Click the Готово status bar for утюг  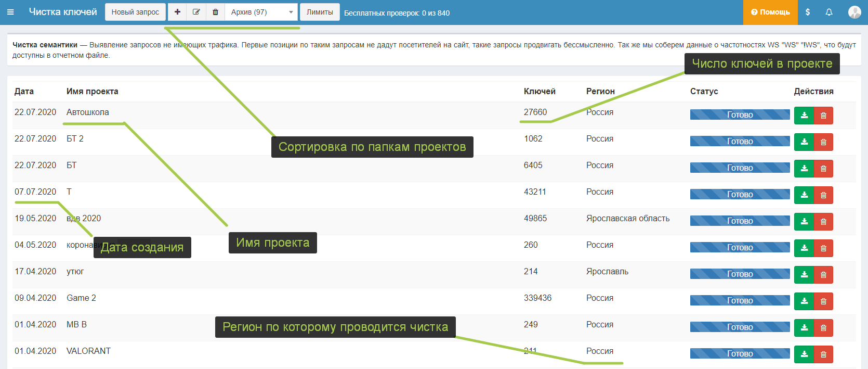[x=740, y=274]
